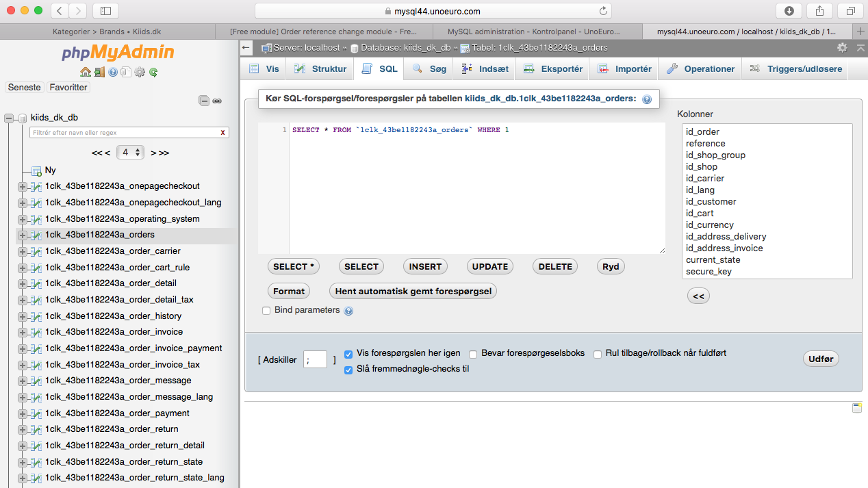Expand the onepagecheckout table node
868x488 pixels.
(23, 186)
